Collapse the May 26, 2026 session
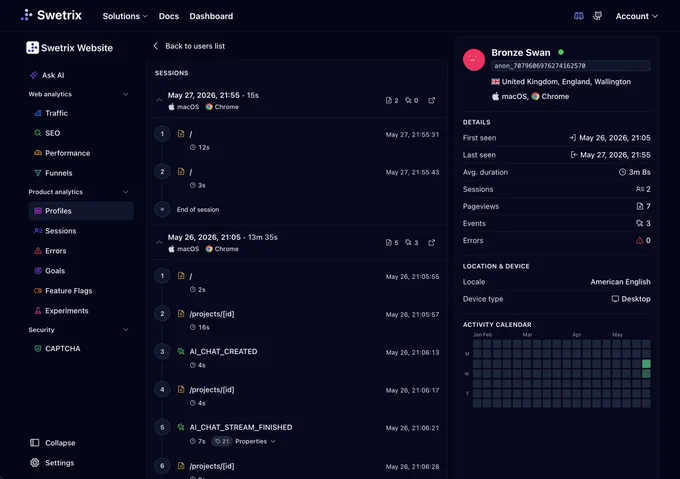 click(159, 242)
